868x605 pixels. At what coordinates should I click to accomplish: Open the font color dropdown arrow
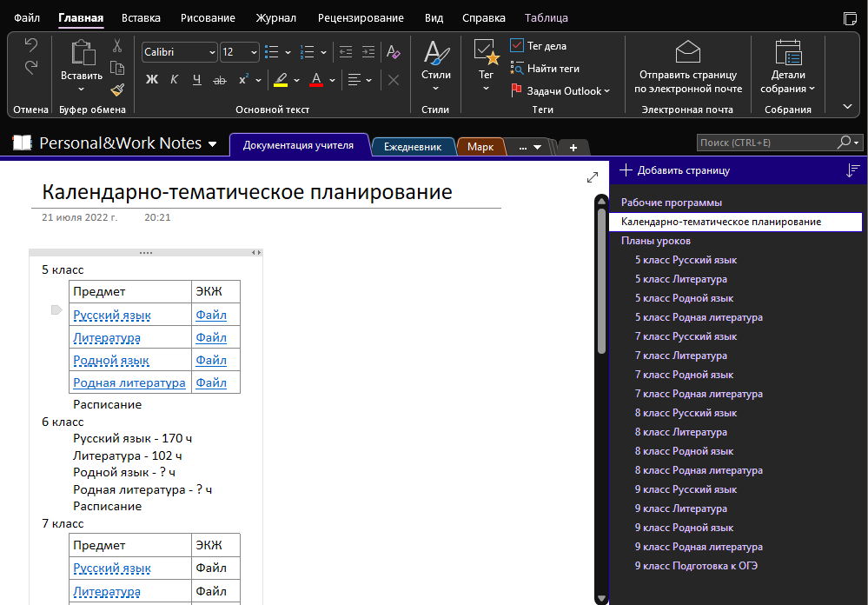[x=332, y=80]
